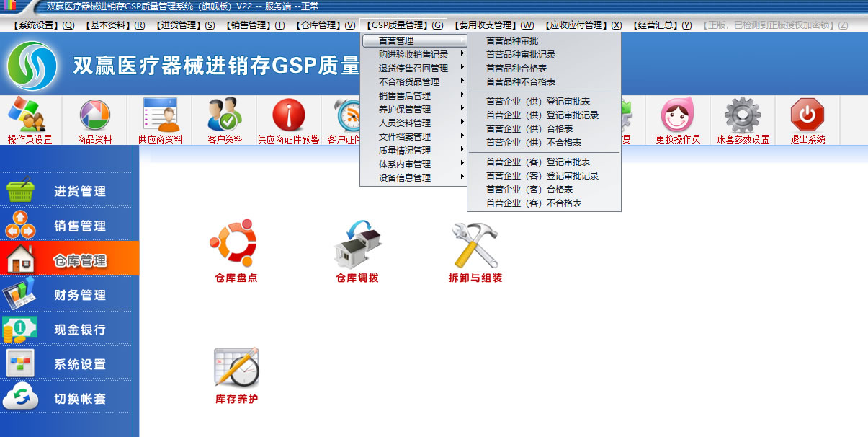Click the 退出系统 power icon

point(807,119)
